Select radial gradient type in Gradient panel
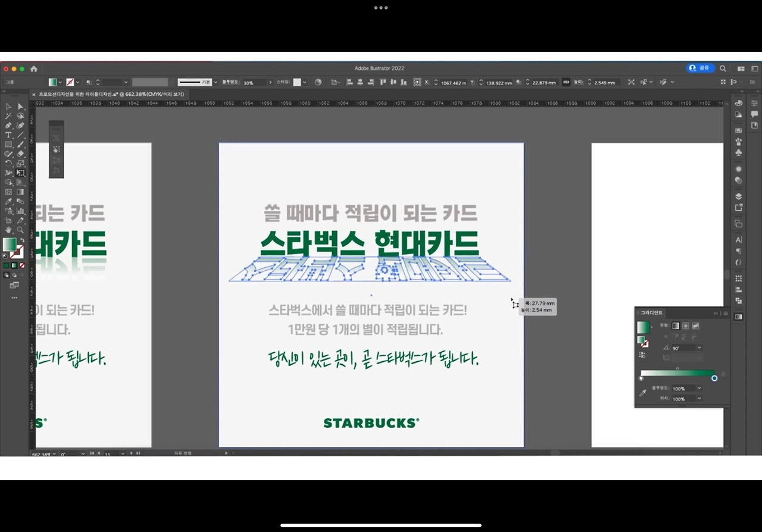This screenshot has height=532, width=762. point(685,326)
